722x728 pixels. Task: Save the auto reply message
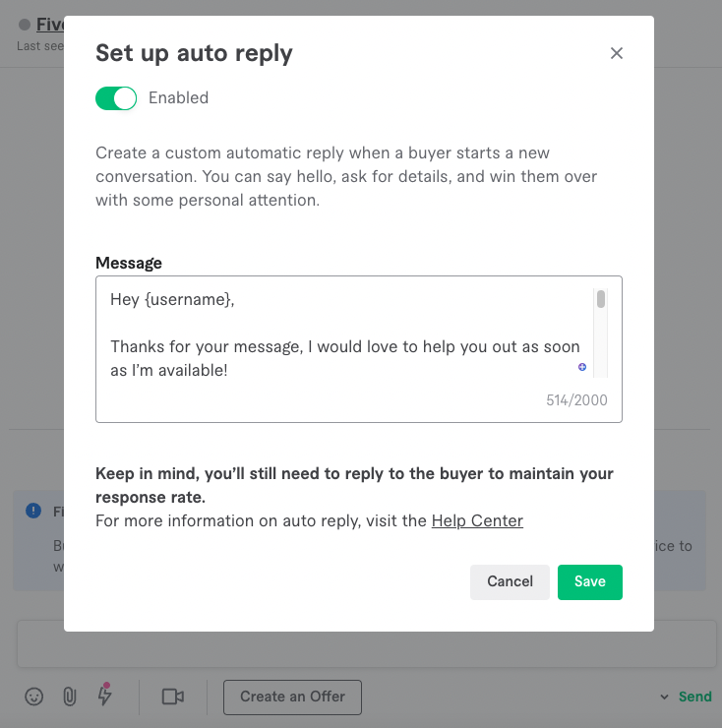click(x=589, y=581)
